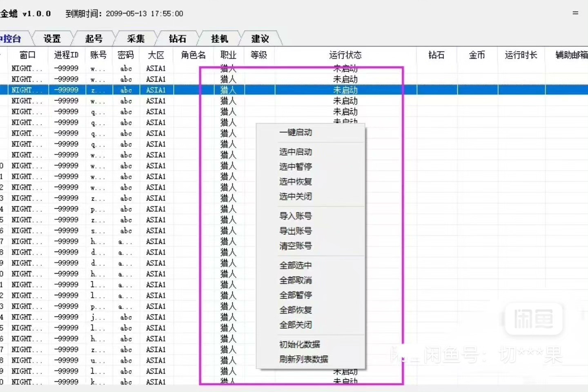
Task: Choose 导入账号 to import accounts
Action: 296,216
